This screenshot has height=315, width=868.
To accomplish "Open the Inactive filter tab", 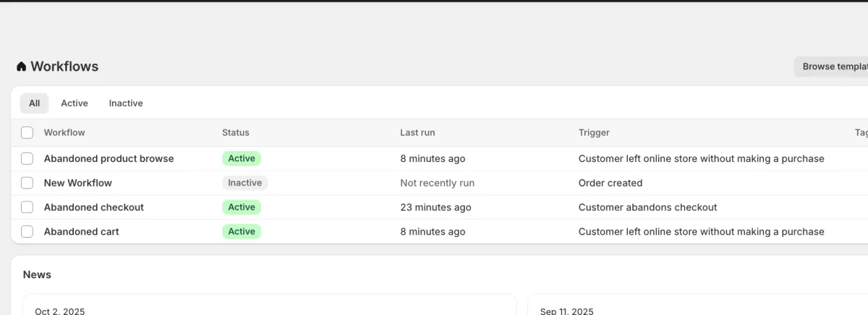I will [x=126, y=103].
